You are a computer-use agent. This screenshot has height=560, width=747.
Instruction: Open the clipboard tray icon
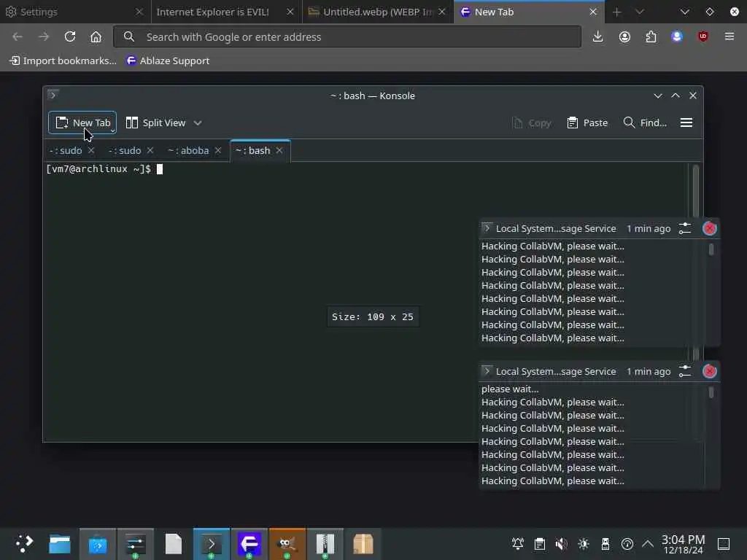pos(540,544)
